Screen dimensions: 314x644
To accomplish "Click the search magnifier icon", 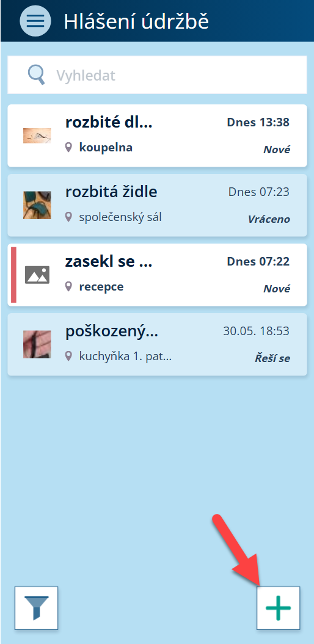I will 36,75.
